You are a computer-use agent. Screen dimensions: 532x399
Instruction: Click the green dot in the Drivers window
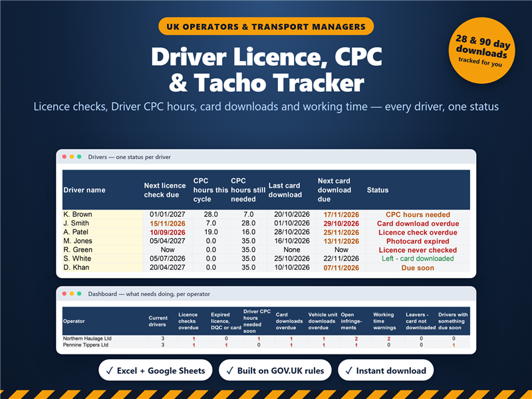79,157
